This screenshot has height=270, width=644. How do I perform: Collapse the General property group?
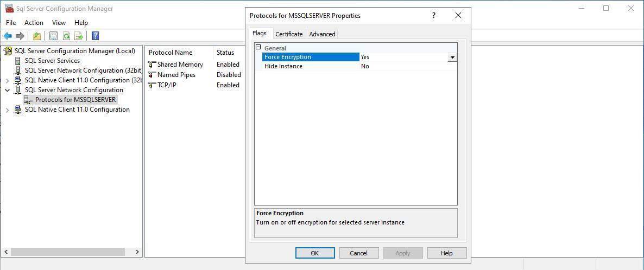(x=258, y=48)
